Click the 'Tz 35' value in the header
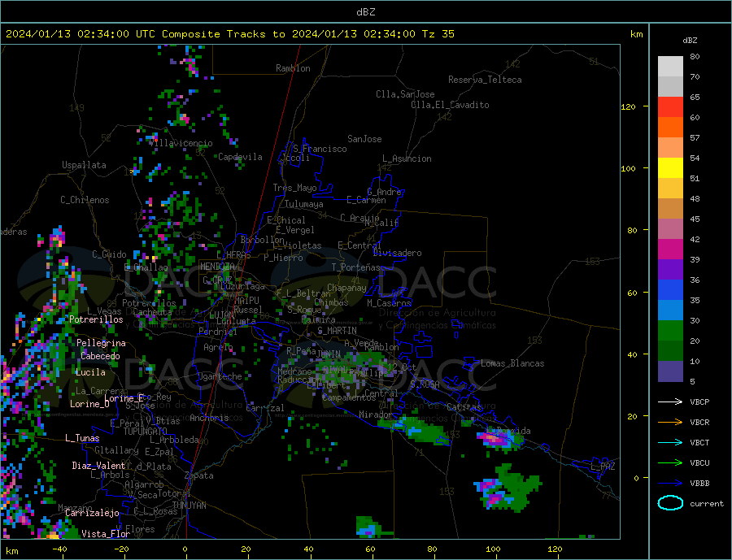 (438, 34)
